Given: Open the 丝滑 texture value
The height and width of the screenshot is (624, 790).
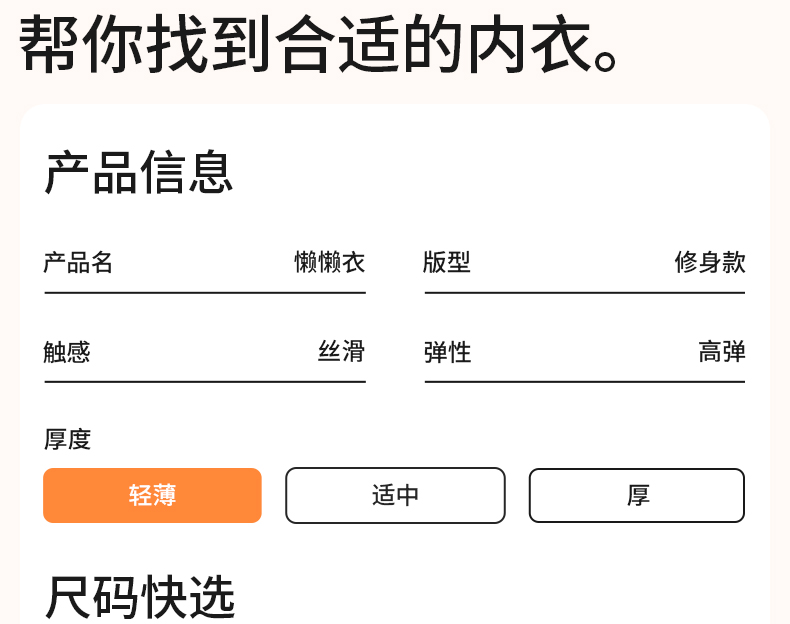Looking at the screenshot, I should coord(341,352).
